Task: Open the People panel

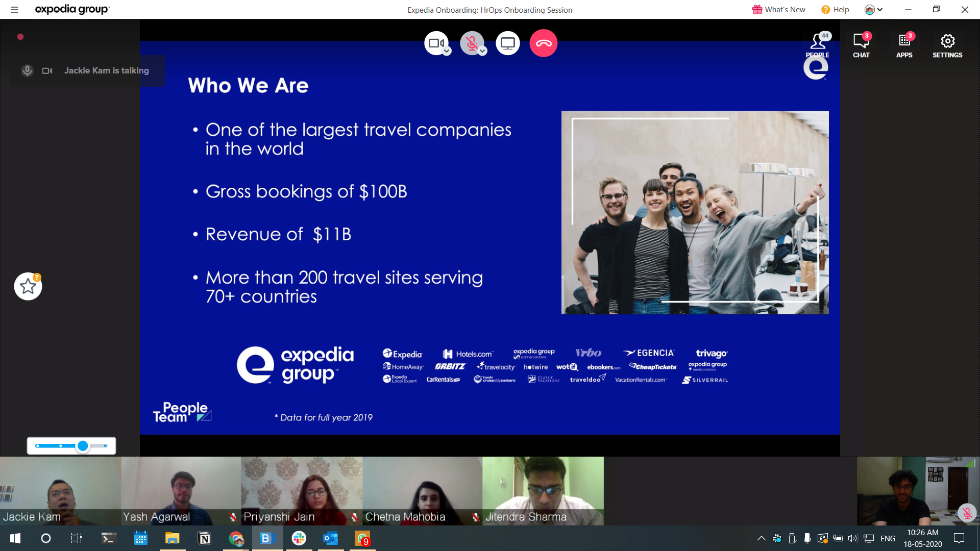Action: click(818, 45)
